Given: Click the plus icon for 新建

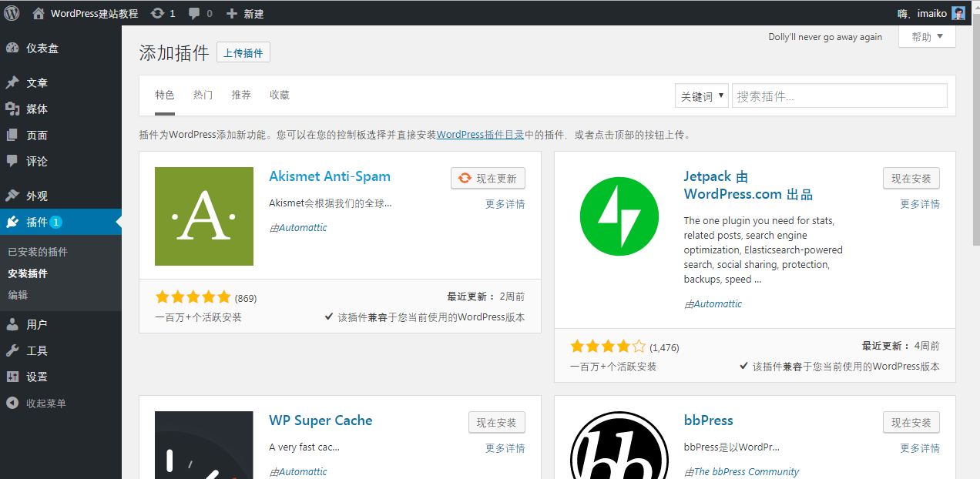Looking at the screenshot, I should [232, 13].
